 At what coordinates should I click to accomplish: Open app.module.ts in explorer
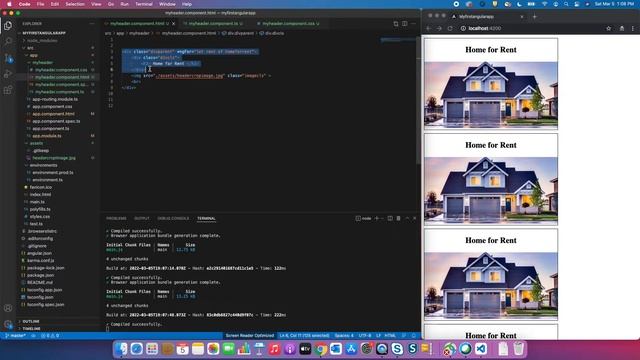[x=47, y=136]
